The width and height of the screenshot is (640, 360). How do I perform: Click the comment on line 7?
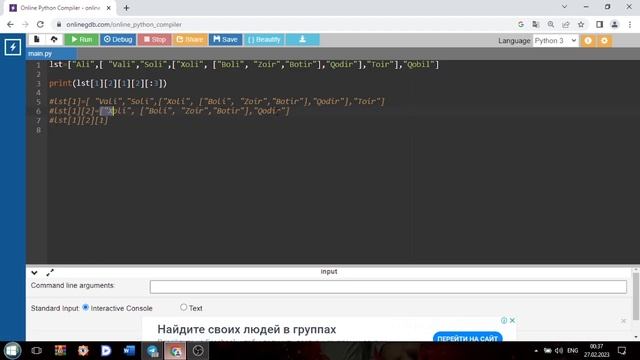[x=79, y=120]
